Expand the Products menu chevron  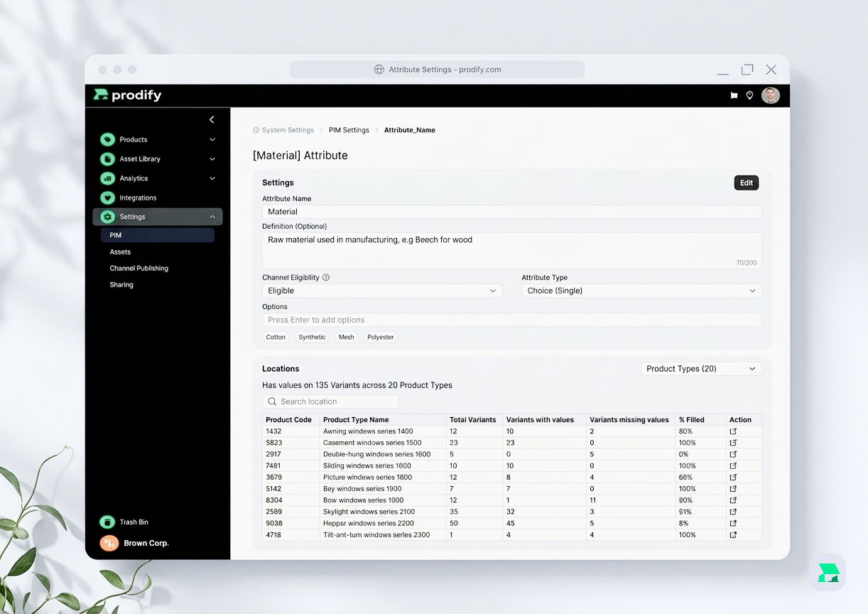coord(212,140)
